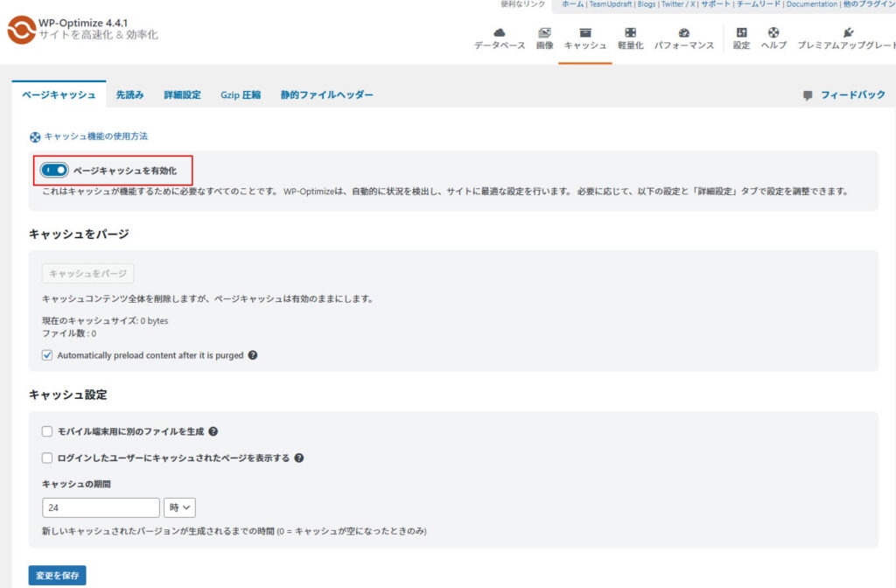Switch to the 先読み tab
This screenshot has width=896, height=588.
coord(129,94)
